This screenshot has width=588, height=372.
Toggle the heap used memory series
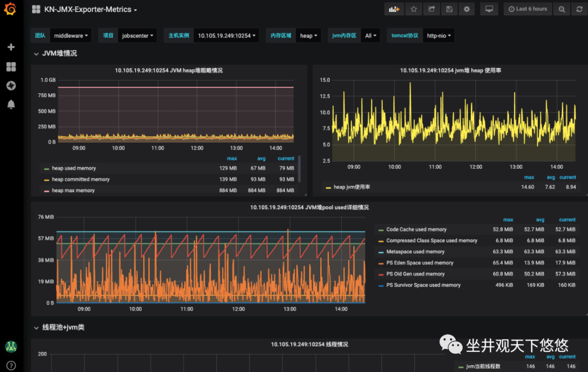[x=73, y=168]
